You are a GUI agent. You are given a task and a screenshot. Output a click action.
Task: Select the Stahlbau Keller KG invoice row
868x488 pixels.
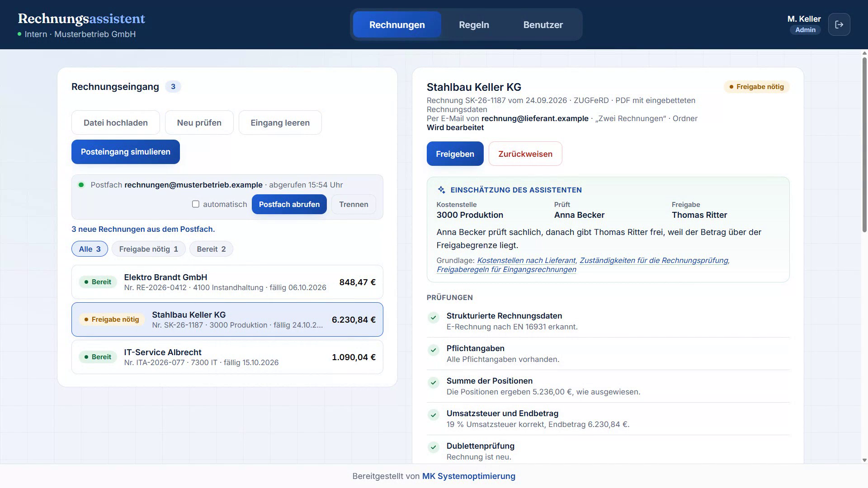click(227, 319)
